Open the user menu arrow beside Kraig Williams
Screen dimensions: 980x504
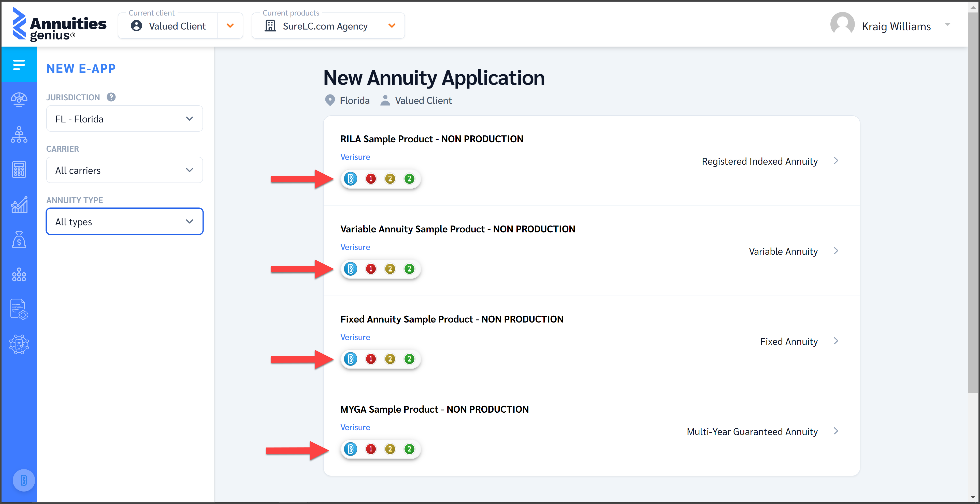tap(948, 24)
